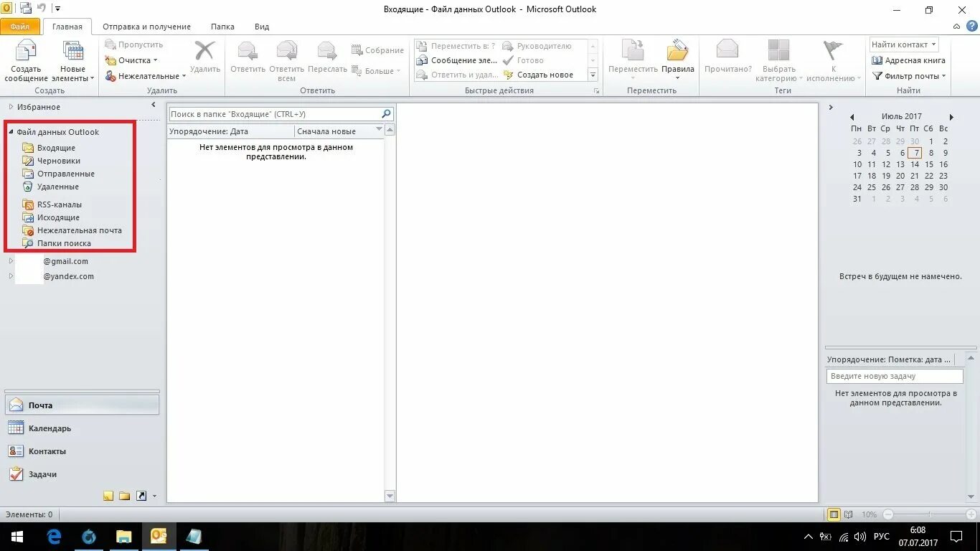Click the search magnifier icon
The width and height of the screenshot is (980, 551).
point(386,114)
